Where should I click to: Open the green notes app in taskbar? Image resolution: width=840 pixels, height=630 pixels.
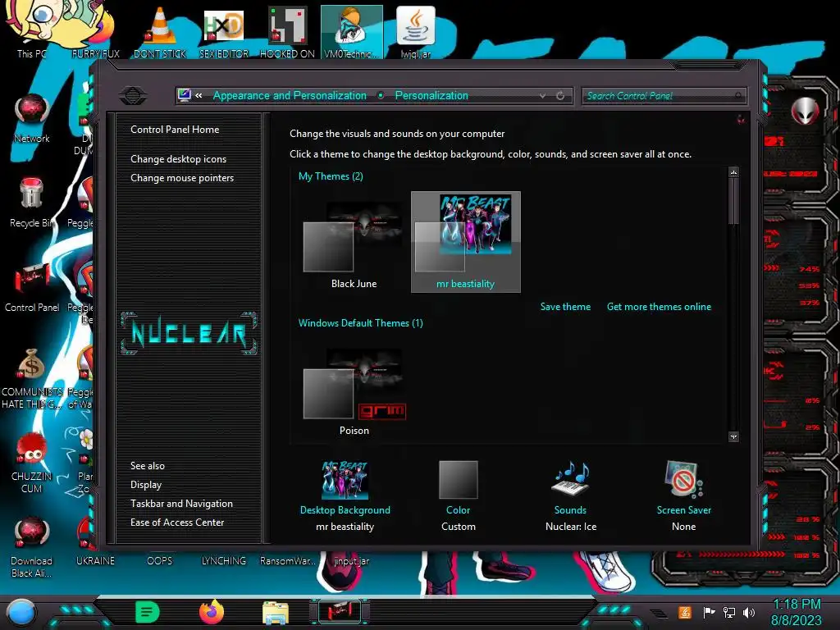(x=148, y=612)
